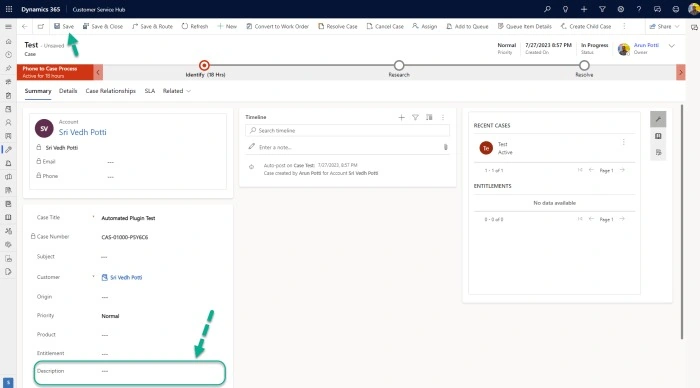Image resolution: width=700 pixels, height=388 pixels.
Task: Switch to the Details tab
Action: [68, 91]
